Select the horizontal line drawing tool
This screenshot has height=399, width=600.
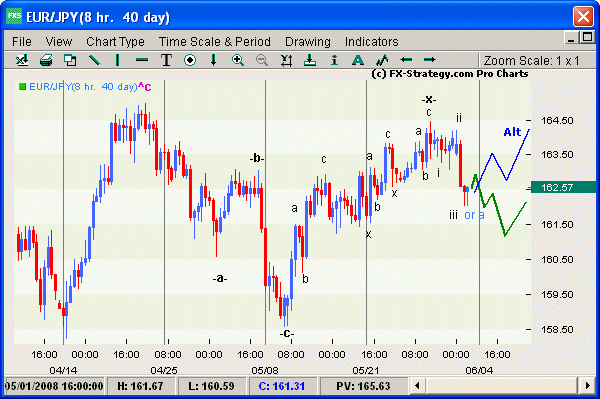[142, 60]
